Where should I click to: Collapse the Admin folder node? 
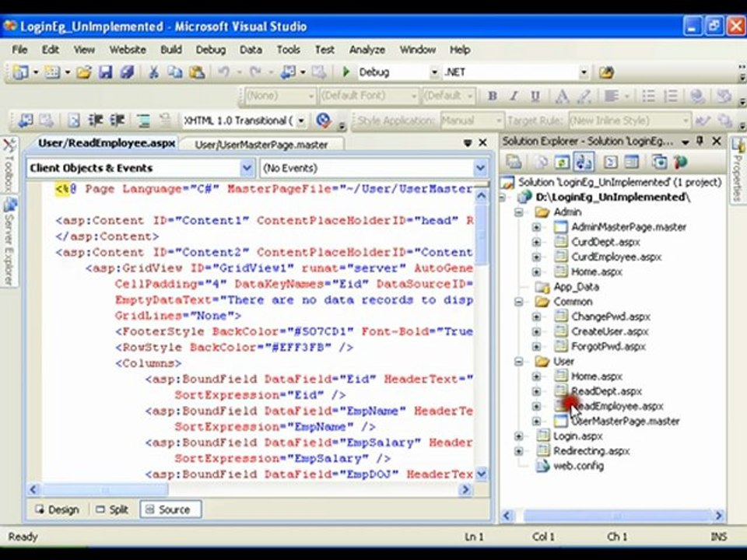pos(519,212)
